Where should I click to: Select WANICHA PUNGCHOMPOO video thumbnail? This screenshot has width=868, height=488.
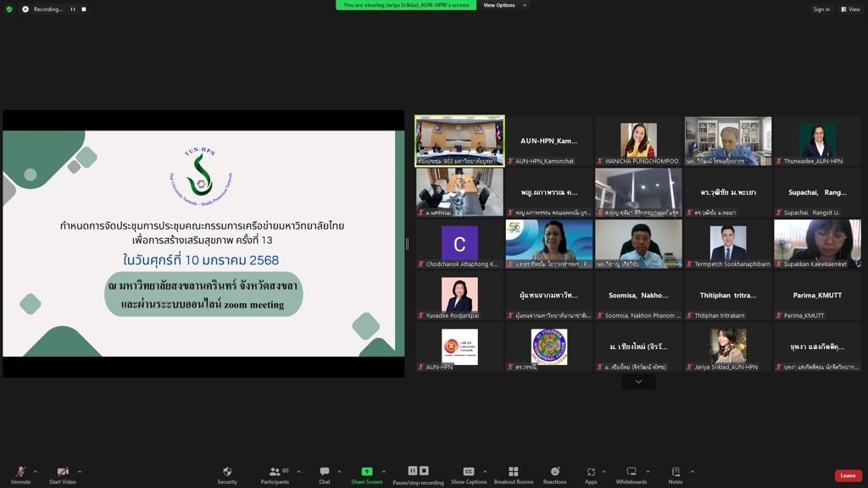click(x=638, y=141)
